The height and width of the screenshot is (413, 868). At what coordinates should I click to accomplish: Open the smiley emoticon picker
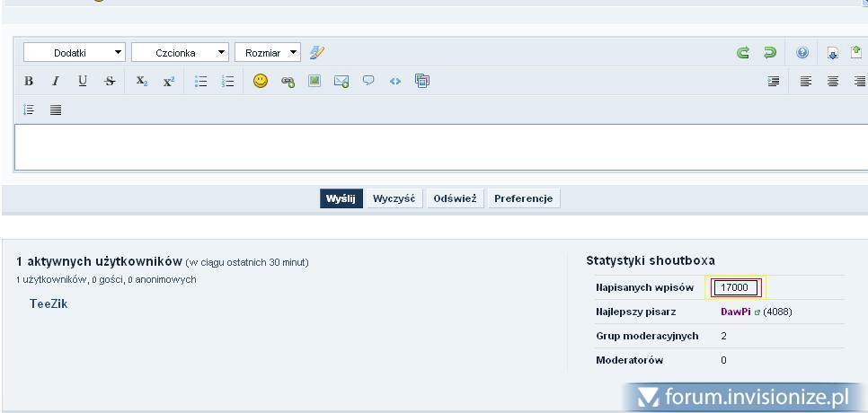tap(261, 81)
